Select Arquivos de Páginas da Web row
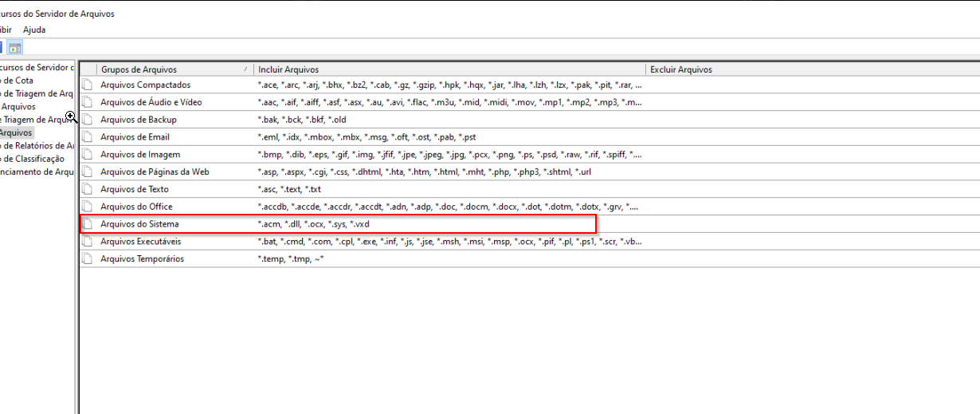The height and width of the screenshot is (414, 980). [155, 172]
